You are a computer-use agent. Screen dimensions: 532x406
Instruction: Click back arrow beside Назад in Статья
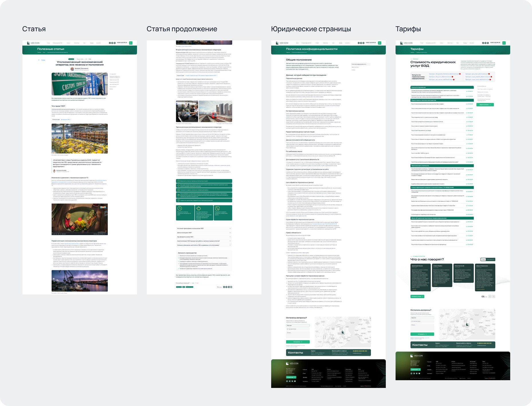pyautogui.click(x=39, y=60)
